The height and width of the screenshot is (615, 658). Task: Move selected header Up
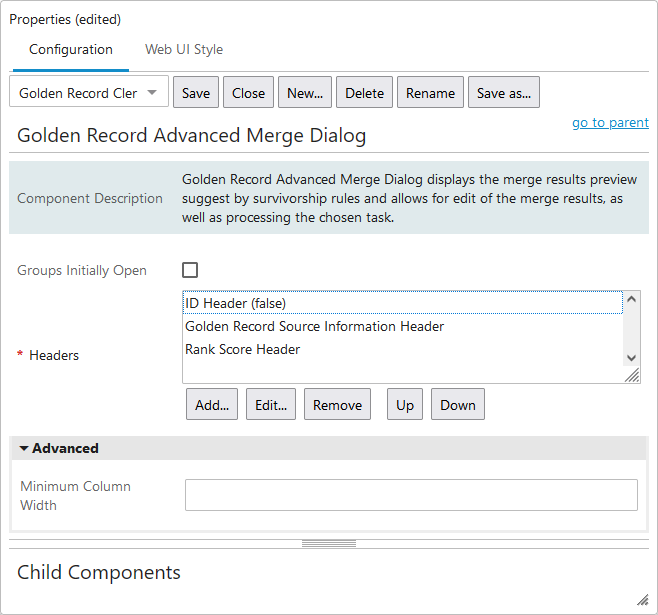pyautogui.click(x=404, y=405)
